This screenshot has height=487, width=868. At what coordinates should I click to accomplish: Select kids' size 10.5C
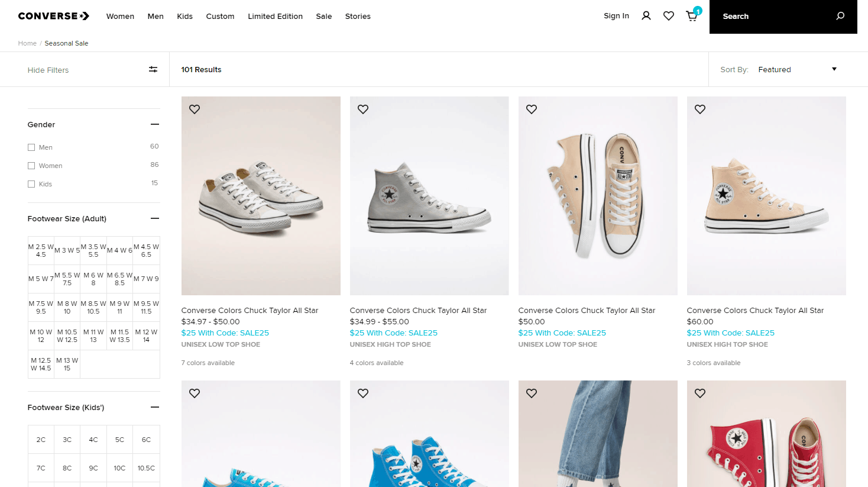pos(146,468)
